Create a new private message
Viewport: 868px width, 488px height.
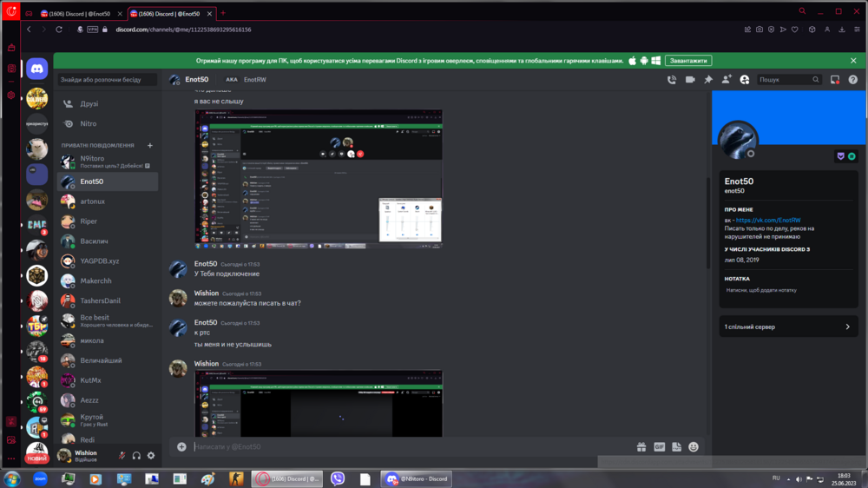point(149,145)
